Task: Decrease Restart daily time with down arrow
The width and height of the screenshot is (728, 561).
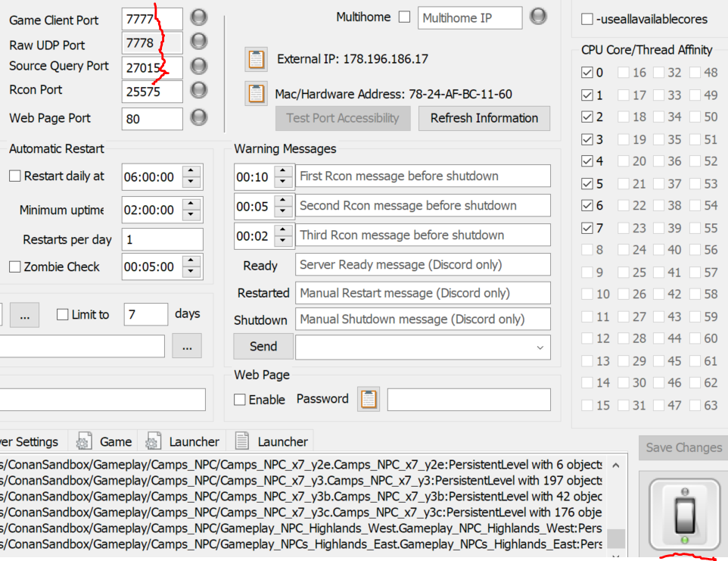Action: pyautogui.click(x=191, y=182)
